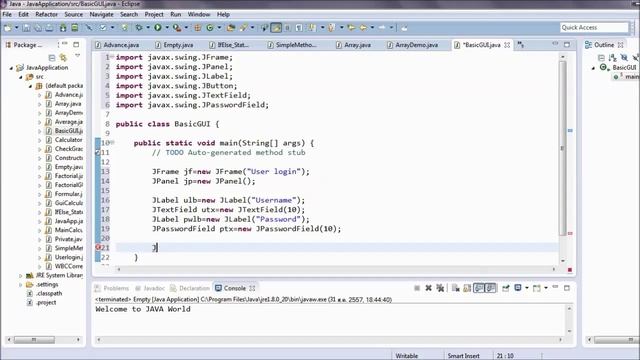640x360 pixels.
Task: Click the New Java Class icon
Action: pos(210,28)
